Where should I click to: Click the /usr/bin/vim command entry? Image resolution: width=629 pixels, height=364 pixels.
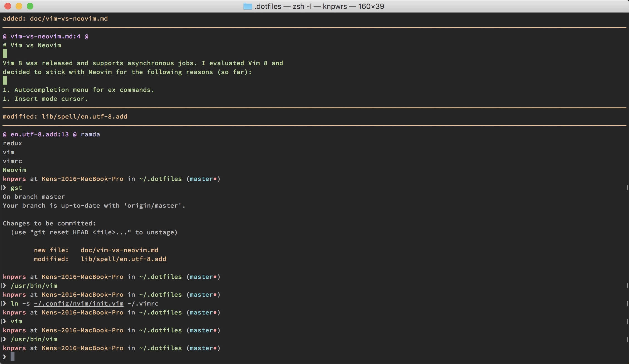(34, 286)
